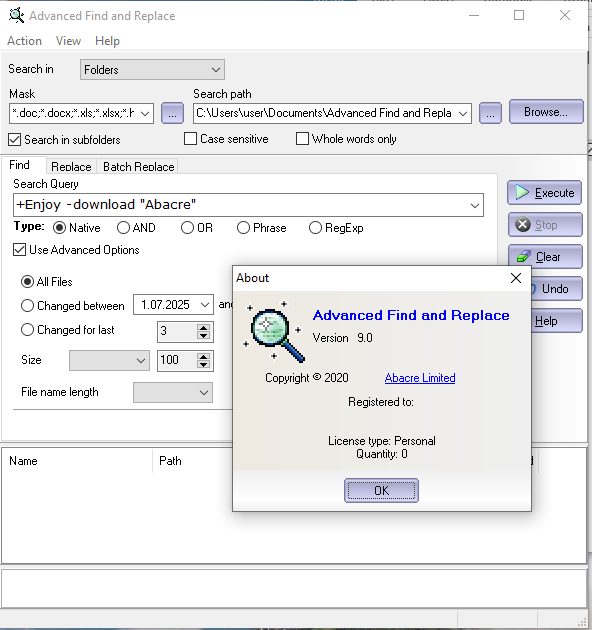Click the Clear eraser icon
This screenshot has width=592, height=630.
[523, 256]
